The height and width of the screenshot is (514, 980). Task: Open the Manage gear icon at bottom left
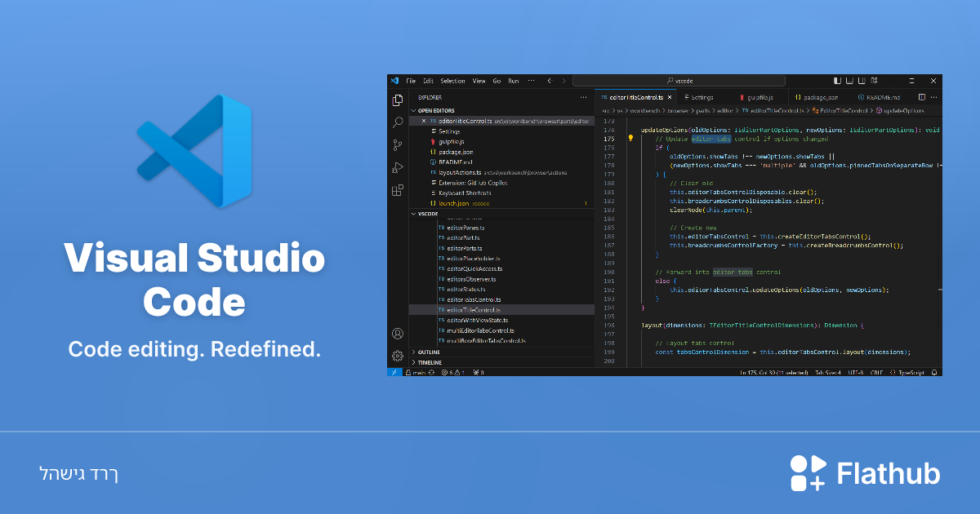click(x=396, y=356)
